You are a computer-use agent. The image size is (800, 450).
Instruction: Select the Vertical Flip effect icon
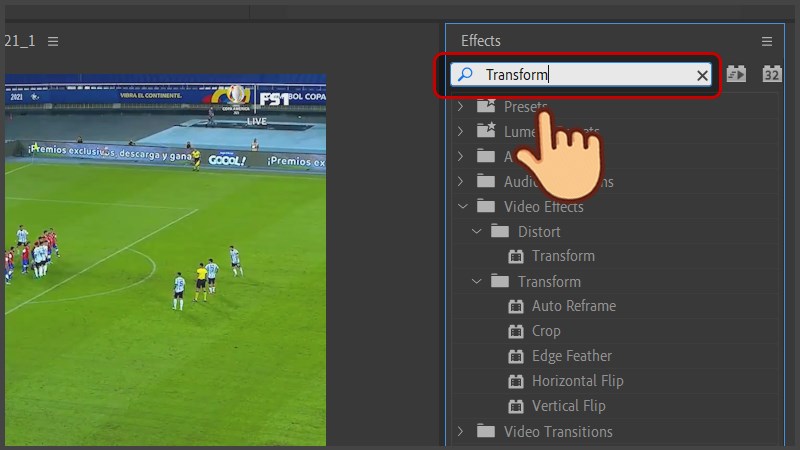[516, 406]
